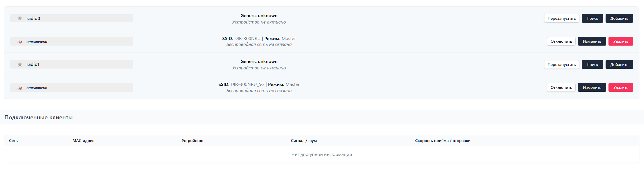
Task: Restart radio1 with the Перезапустить button
Action: click(x=562, y=64)
